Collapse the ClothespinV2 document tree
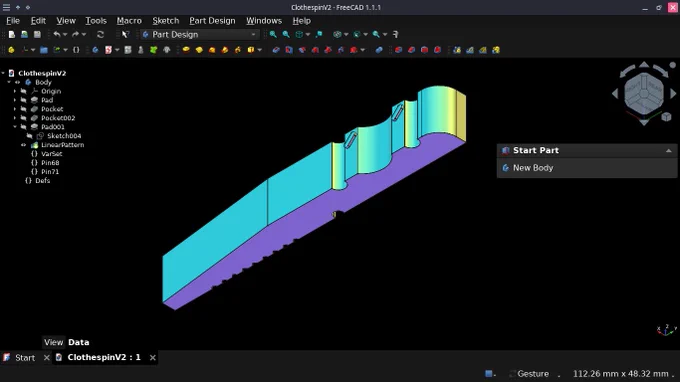680x382 pixels. pos(3,73)
